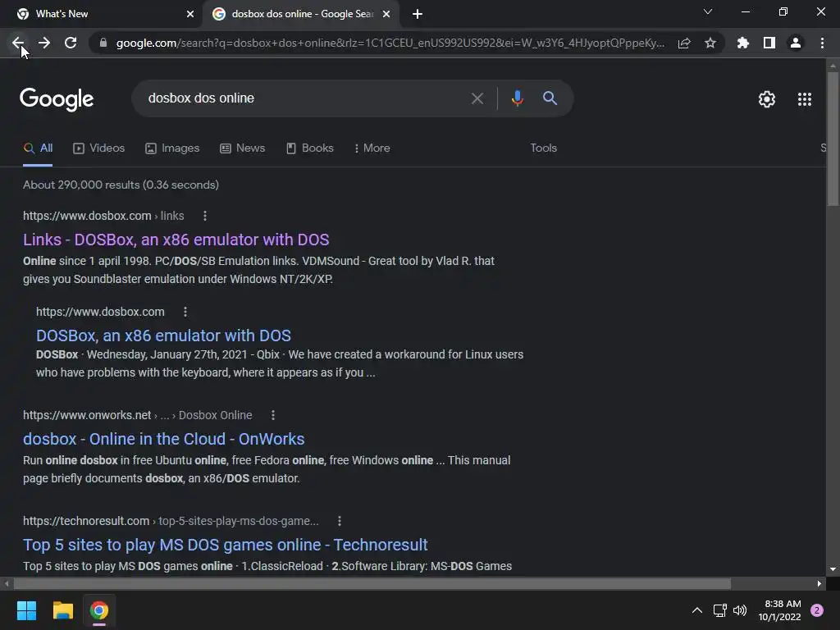Open File Explorer from the taskbar
840x630 pixels.
[62, 610]
